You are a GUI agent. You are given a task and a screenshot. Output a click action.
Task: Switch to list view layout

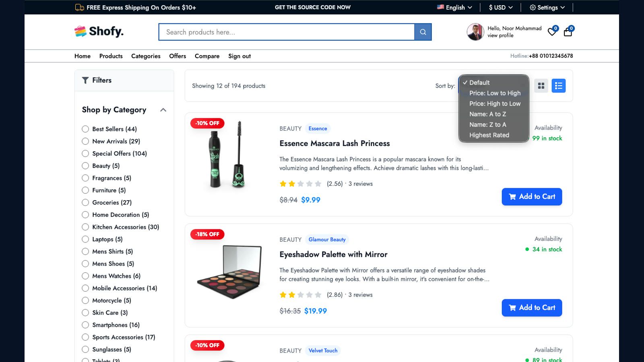click(559, 86)
